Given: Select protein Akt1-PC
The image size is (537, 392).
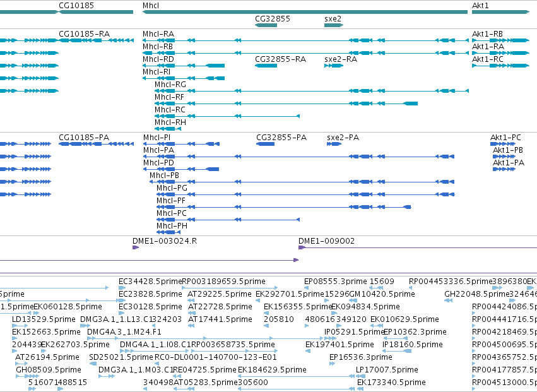Looking at the screenshot, I should click(504, 144).
